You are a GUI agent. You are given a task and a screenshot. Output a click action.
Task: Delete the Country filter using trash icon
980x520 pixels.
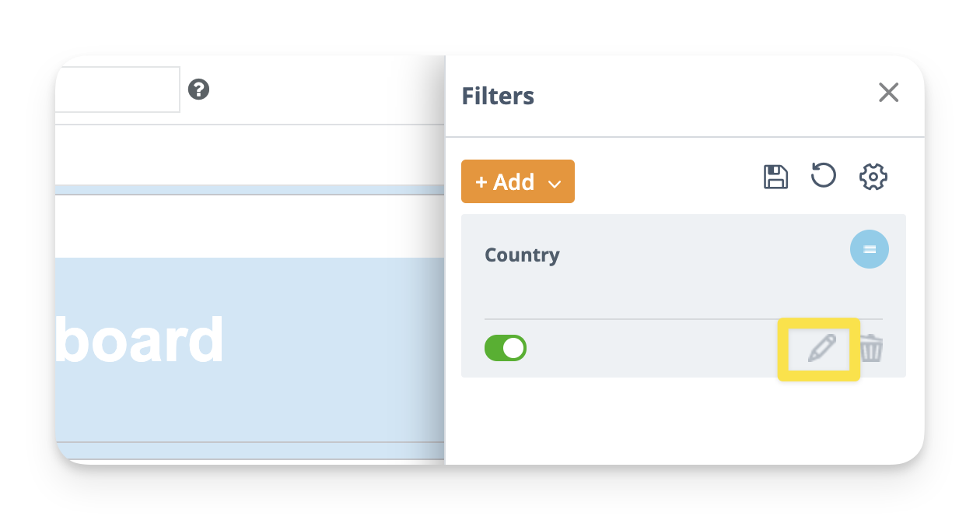pyautogui.click(x=871, y=348)
